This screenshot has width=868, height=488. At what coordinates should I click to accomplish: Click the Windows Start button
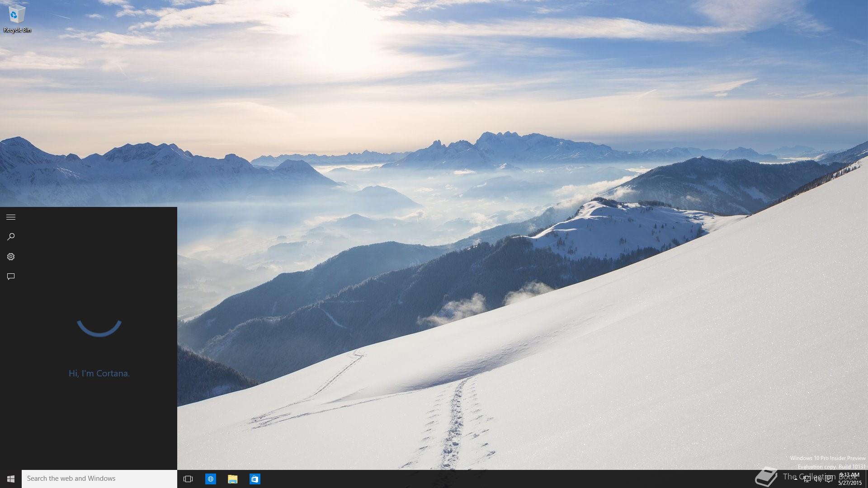[11, 479]
